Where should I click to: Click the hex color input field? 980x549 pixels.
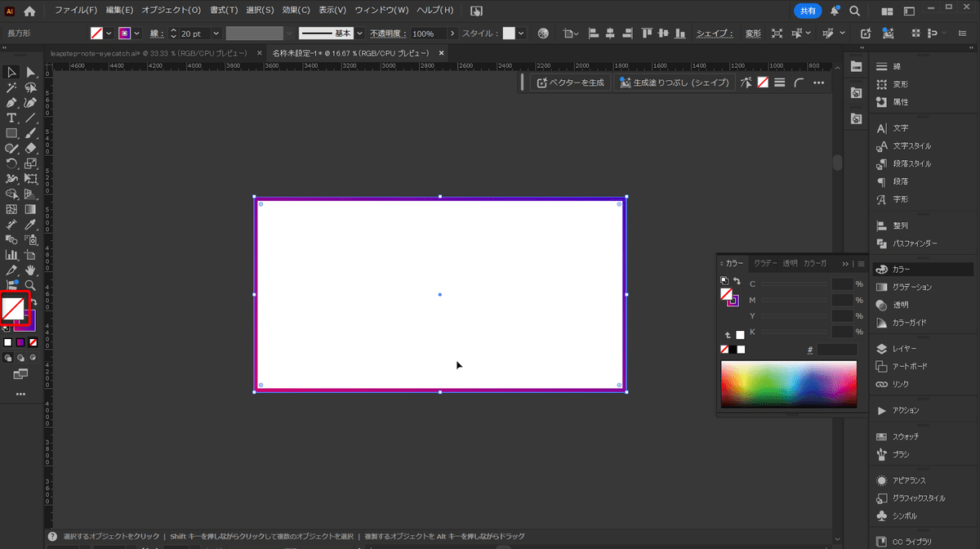836,350
